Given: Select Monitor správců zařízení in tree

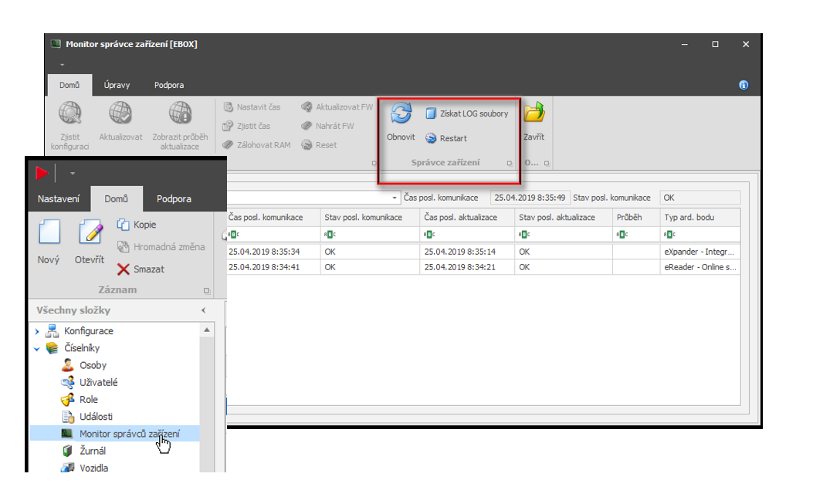Looking at the screenshot, I should coord(129,434).
